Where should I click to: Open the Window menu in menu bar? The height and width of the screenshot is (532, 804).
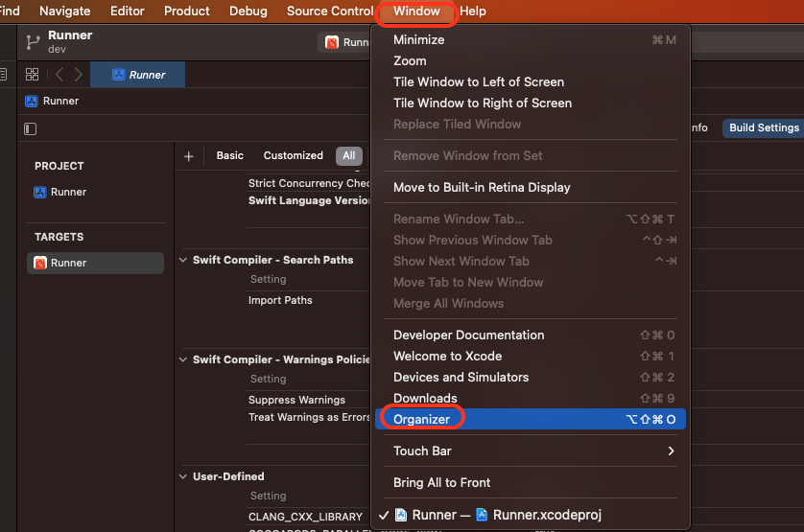(x=416, y=12)
